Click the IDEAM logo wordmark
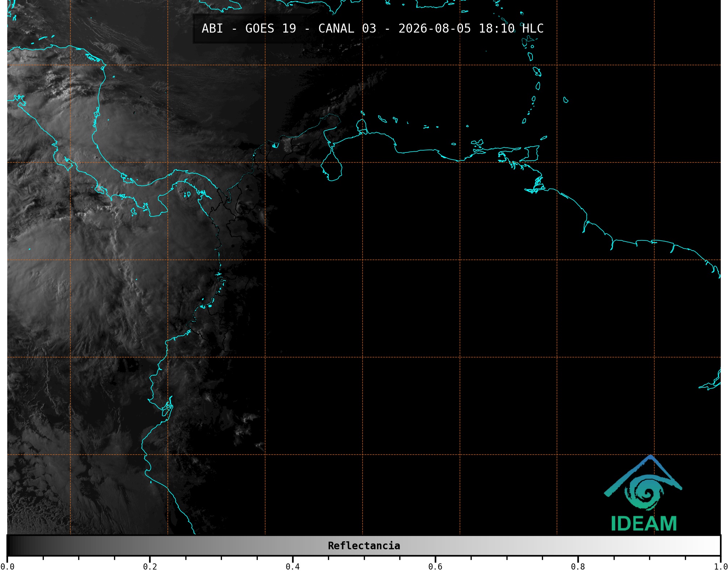This screenshot has height=571, width=728. tap(644, 524)
